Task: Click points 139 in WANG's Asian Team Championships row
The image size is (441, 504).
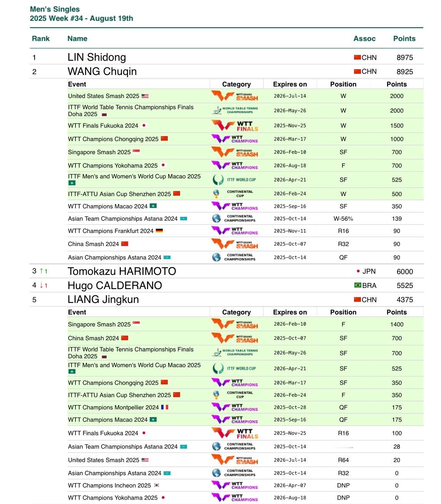Action: [397, 218]
